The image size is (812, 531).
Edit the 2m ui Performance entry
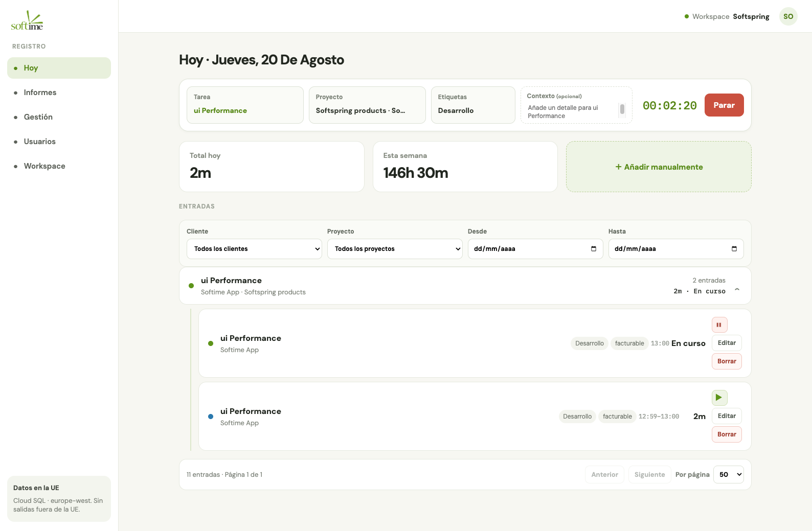[727, 416]
